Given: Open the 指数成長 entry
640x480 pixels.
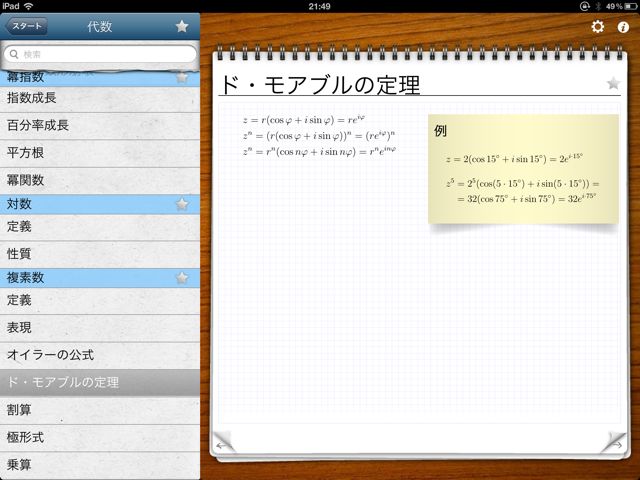Looking at the screenshot, I should (x=100, y=99).
